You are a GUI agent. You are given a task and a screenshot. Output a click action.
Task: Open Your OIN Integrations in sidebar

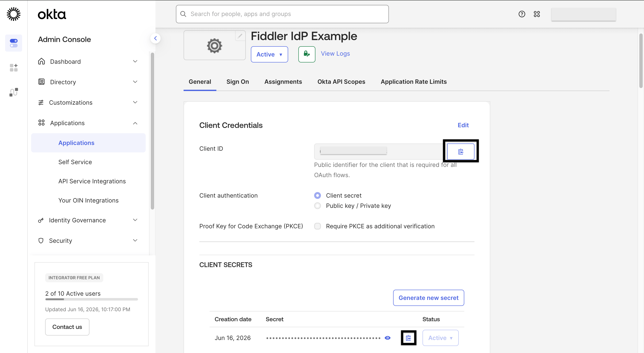88,200
